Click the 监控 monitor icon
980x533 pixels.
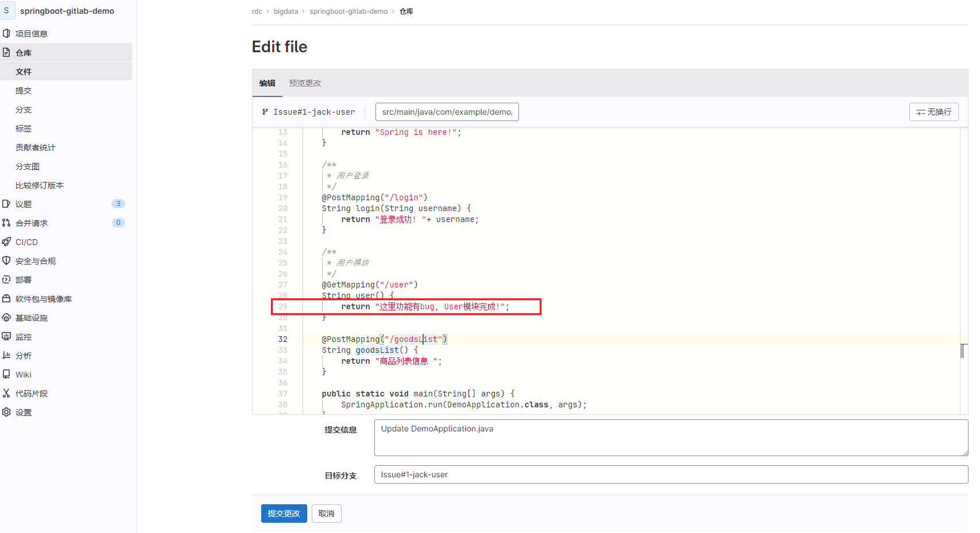6,336
